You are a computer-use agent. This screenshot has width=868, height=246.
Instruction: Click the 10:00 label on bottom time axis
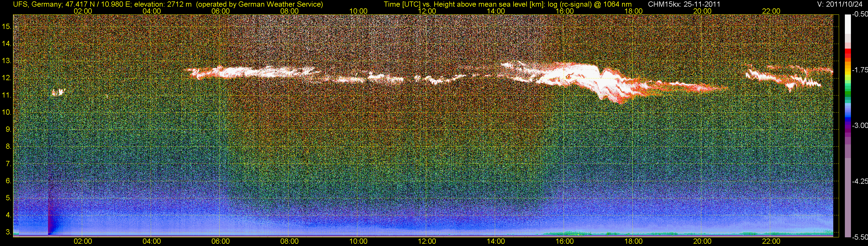point(358,241)
